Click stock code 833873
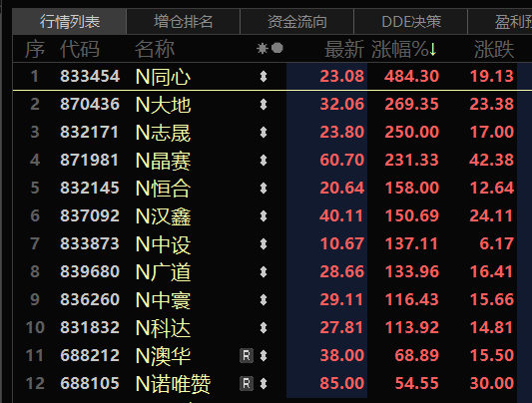The width and height of the screenshot is (532, 403). click(x=90, y=243)
